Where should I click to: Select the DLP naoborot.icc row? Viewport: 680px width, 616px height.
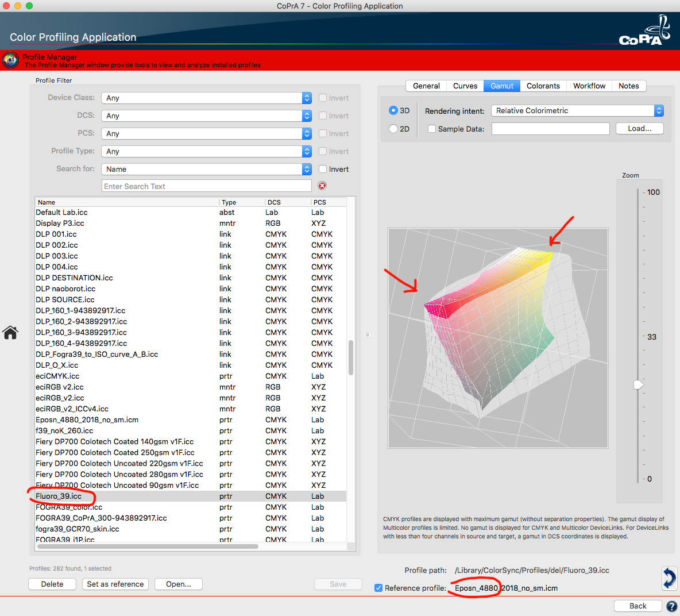click(191, 289)
